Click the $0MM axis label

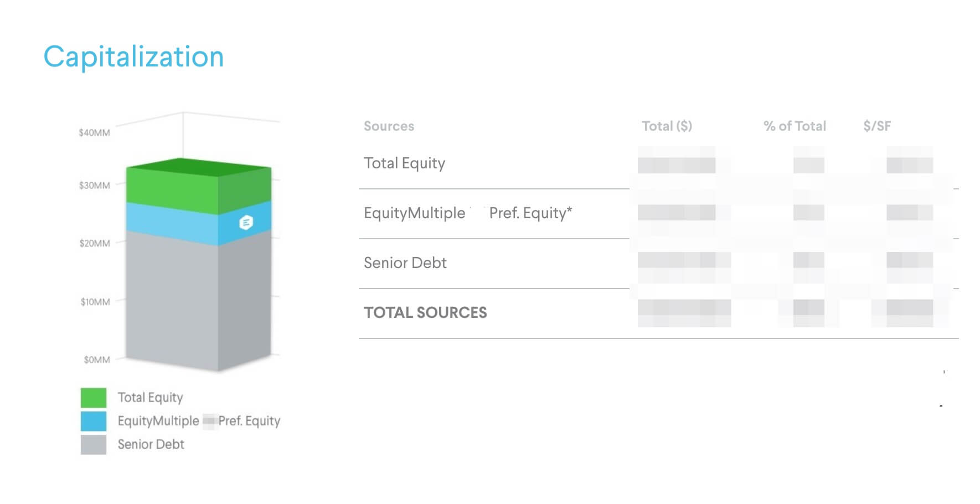point(97,360)
